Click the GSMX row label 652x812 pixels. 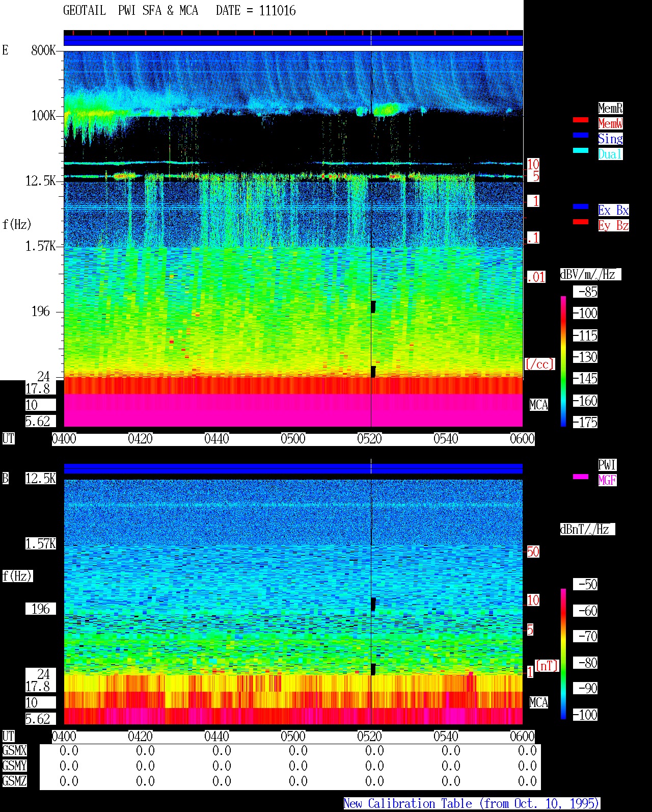[14, 751]
